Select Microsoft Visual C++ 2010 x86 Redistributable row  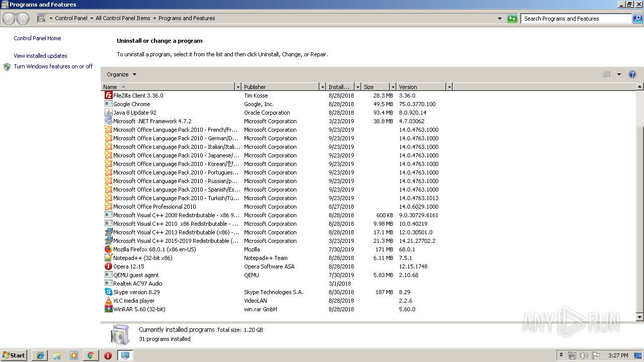(272, 223)
